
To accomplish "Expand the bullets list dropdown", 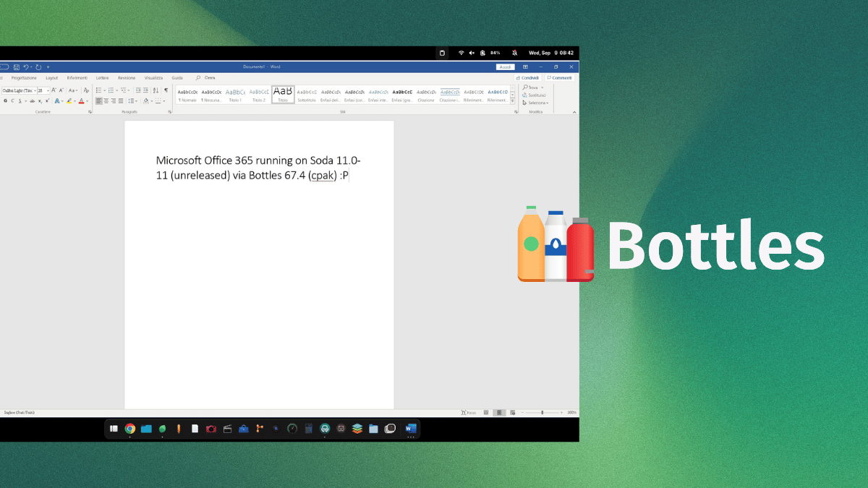I will 104,90.
